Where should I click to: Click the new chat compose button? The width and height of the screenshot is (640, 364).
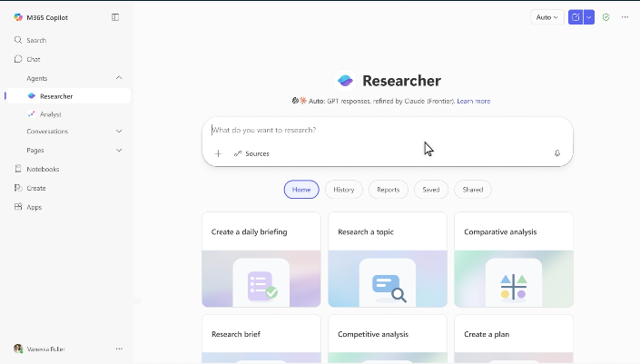point(575,17)
